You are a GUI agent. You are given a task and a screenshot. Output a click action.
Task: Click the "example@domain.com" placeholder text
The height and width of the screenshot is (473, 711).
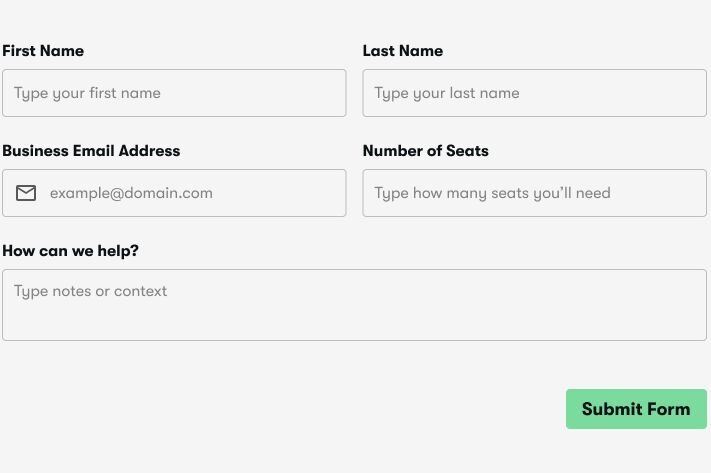[131, 193]
